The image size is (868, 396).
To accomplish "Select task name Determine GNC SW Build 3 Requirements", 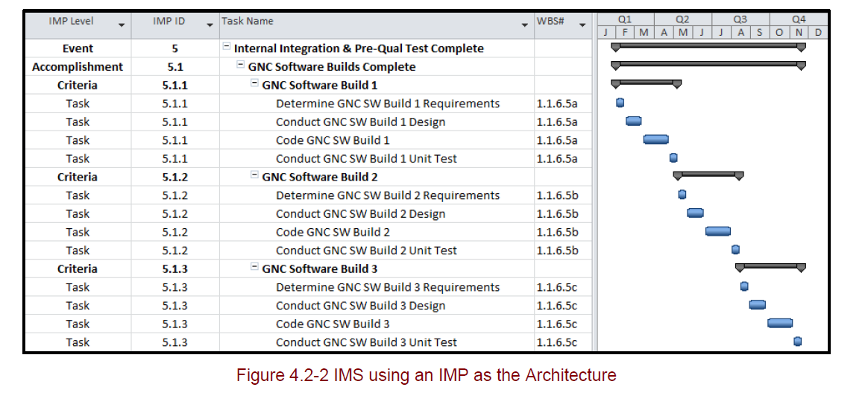I will click(x=388, y=287).
